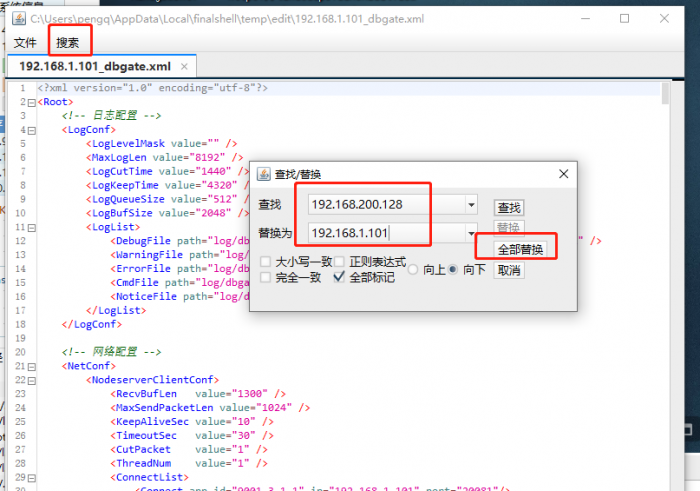
Task: Click line number 19 in the gutter
Action: (21, 338)
